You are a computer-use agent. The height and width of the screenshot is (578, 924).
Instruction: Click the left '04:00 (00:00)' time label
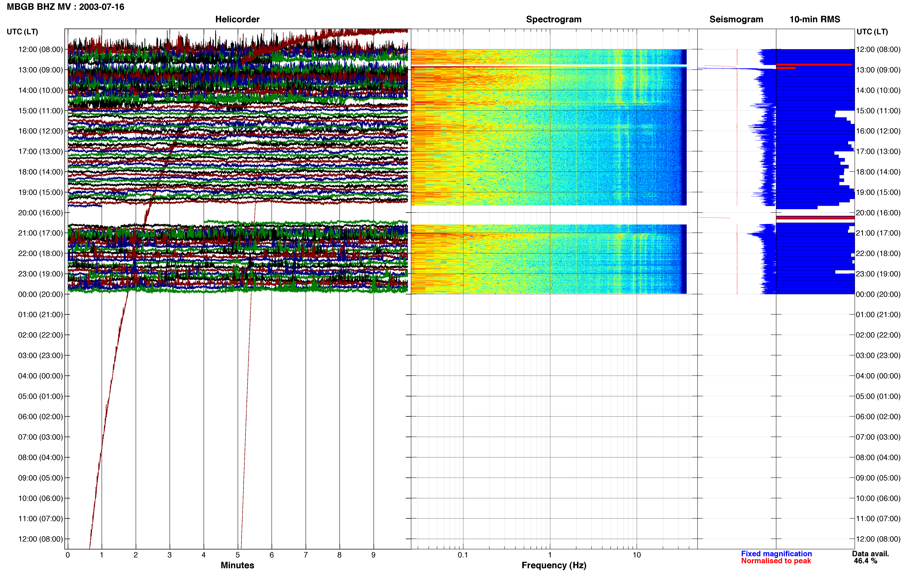tap(41, 376)
